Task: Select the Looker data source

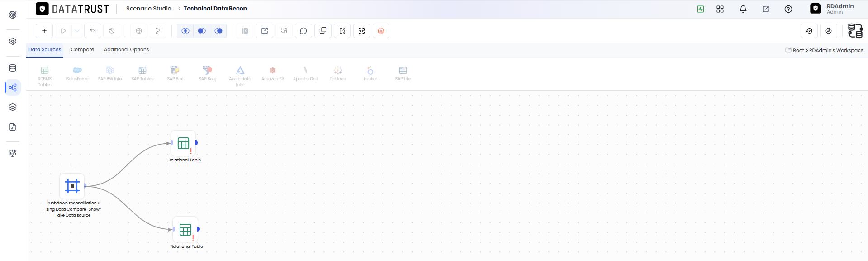Action: click(370, 73)
